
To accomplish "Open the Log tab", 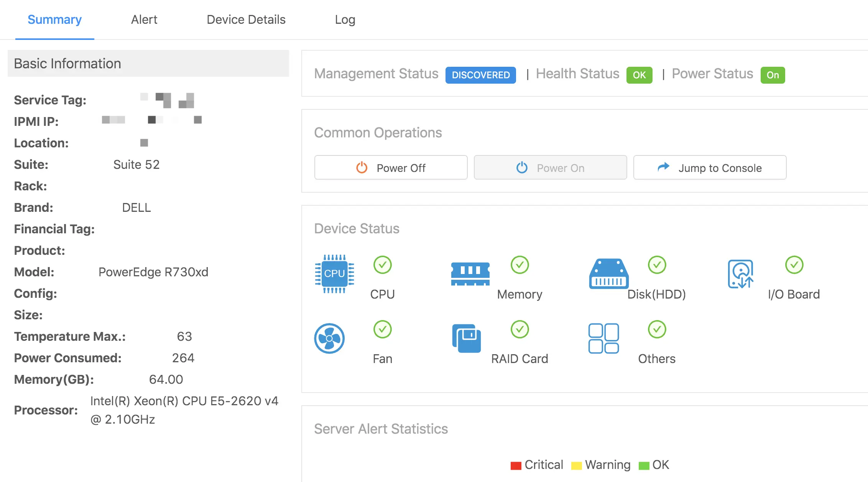I will pos(345,20).
